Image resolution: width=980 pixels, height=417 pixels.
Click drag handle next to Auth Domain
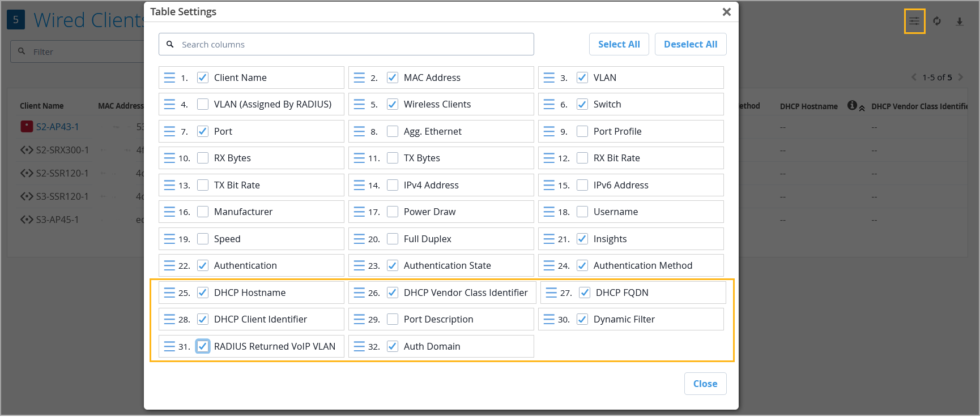click(x=359, y=346)
